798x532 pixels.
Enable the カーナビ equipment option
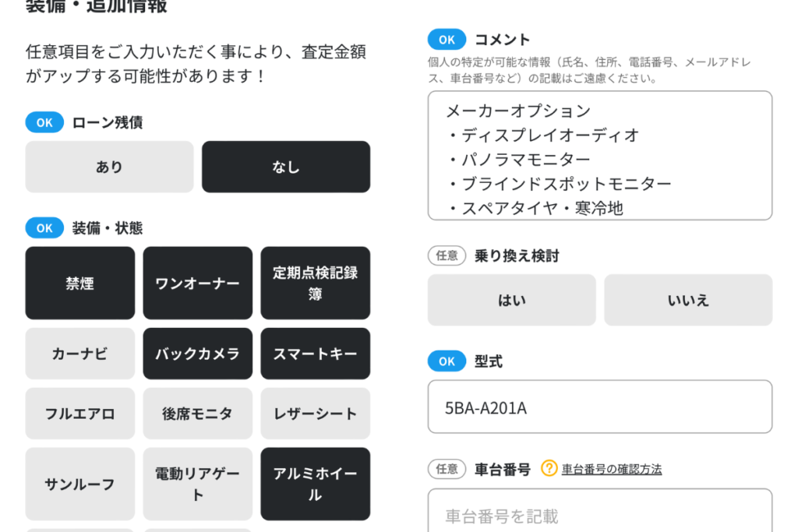pyautogui.click(x=79, y=354)
